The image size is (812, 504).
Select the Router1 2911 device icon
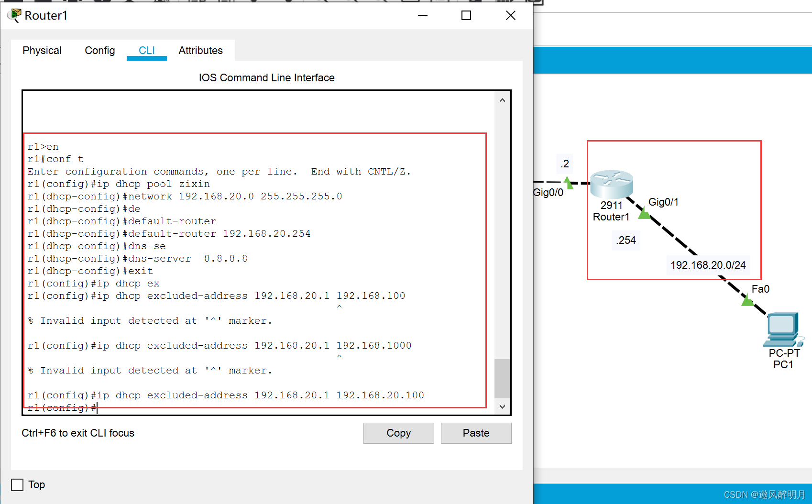pyautogui.click(x=612, y=184)
